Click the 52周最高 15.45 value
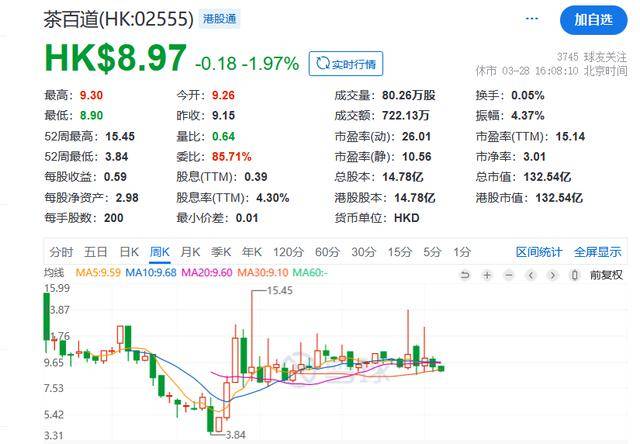 point(120,136)
